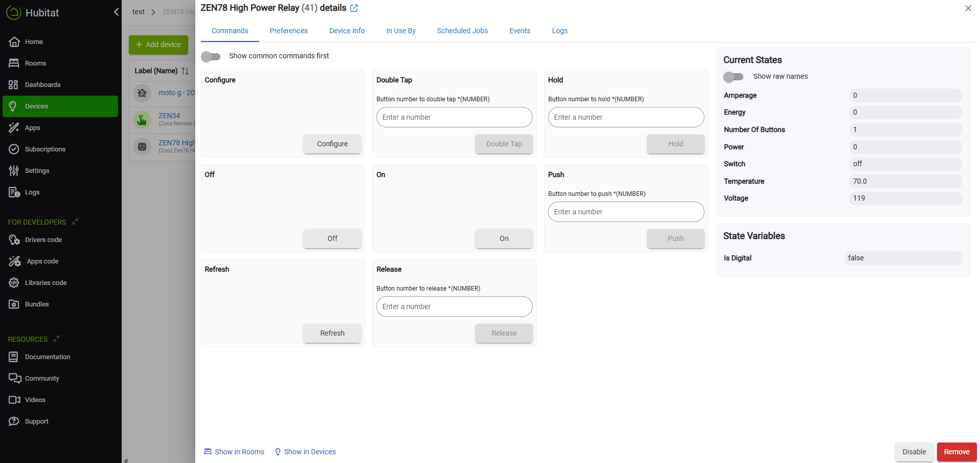The height and width of the screenshot is (463, 980).
Task: Click the Libraries code icon
Action: (x=14, y=283)
